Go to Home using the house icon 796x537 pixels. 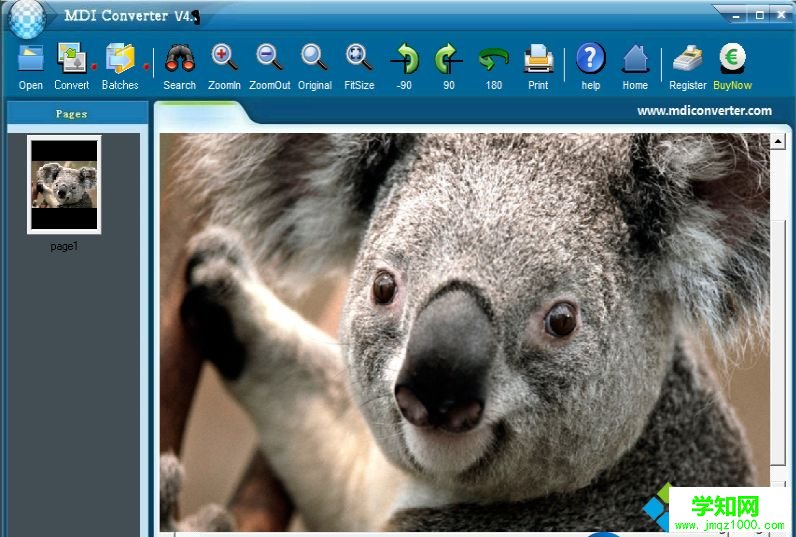tap(635, 59)
